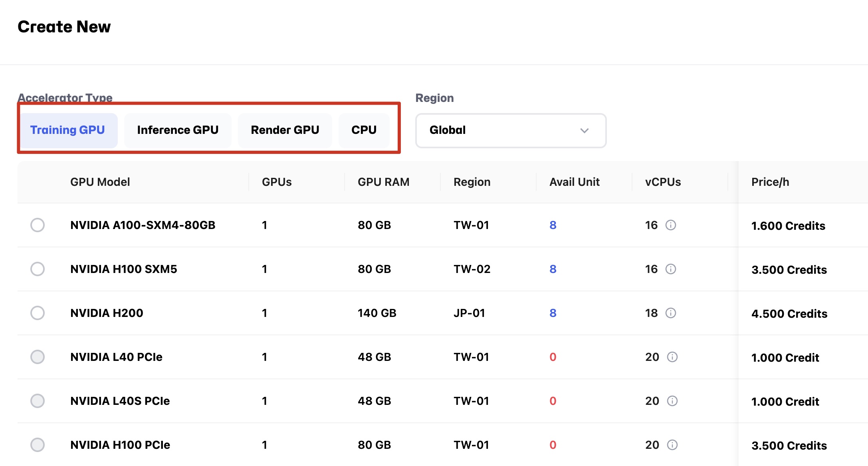Viewport: 868px width, 466px height.
Task: Click info icon in H100 SXM5 row
Action: tap(671, 269)
